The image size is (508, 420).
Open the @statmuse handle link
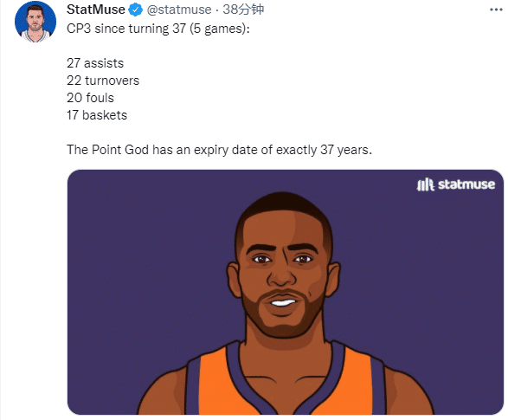pos(179,10)
